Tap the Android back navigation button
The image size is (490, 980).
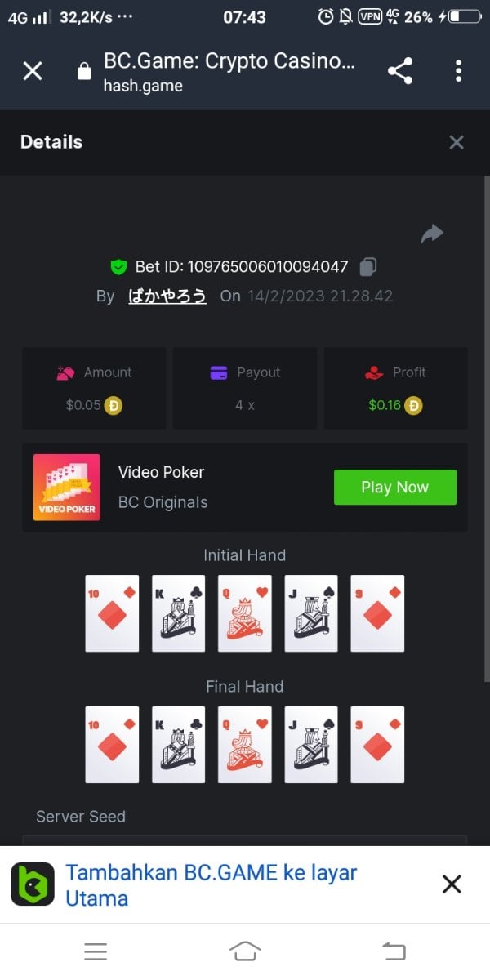394,951
